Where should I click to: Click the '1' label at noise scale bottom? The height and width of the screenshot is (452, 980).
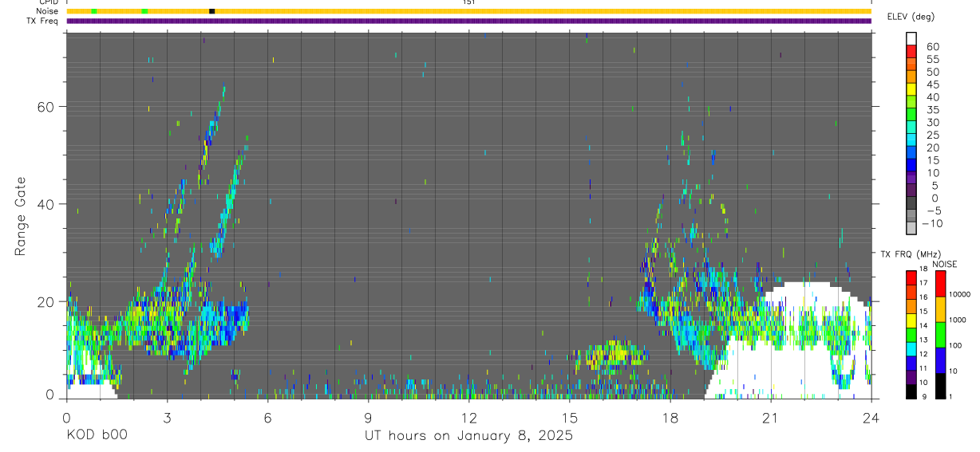[950, 396]
